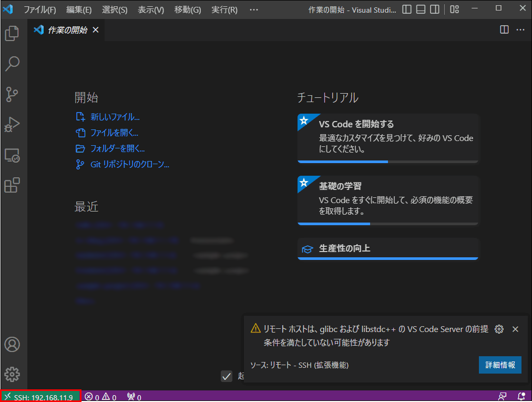532x402 pixels.
Task: Open the 選択(S) menu
Action: pyautogui.click(x=115, y=9)
